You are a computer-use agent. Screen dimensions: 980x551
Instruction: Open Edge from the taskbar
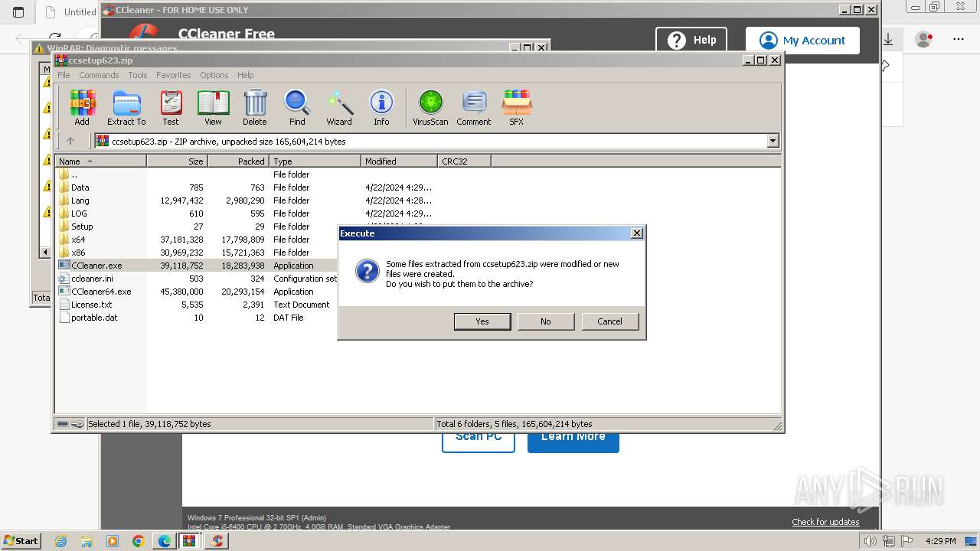pos(164,541)
